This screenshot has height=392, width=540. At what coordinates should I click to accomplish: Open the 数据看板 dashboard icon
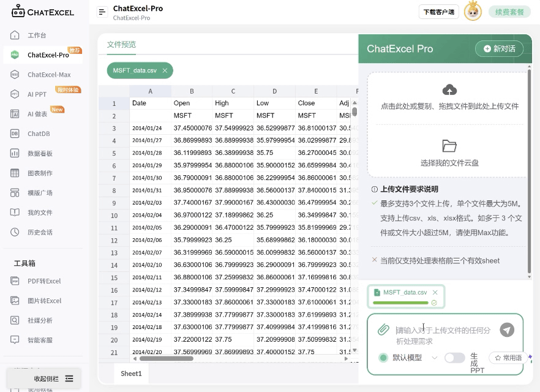(x=15, y=153)
